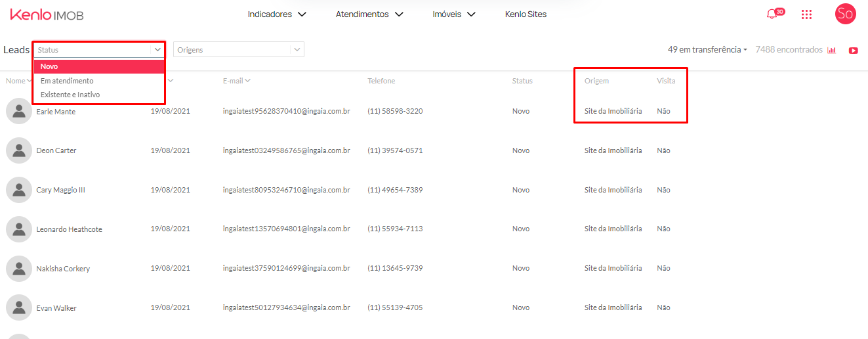Click the Leads page title

click(x=16, y=50)
